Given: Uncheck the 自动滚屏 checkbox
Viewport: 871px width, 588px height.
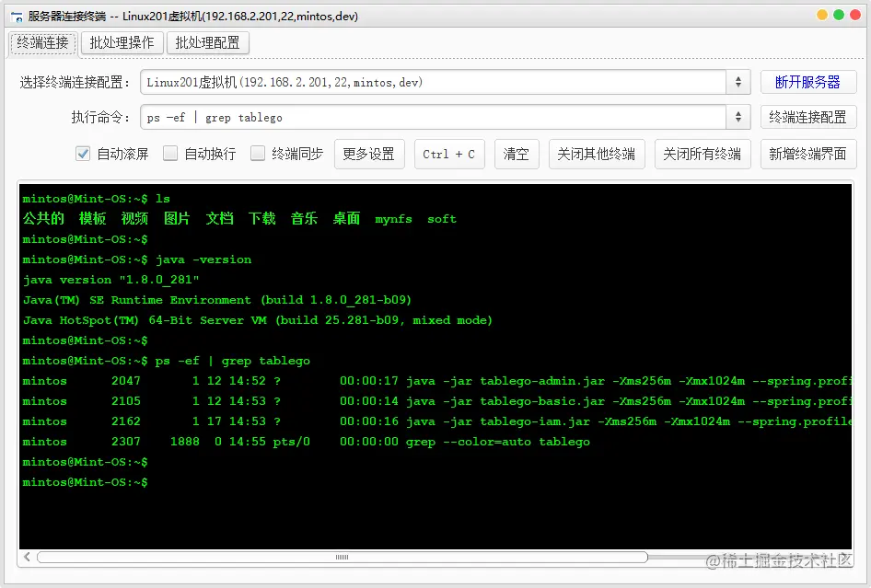Looking at the screenshot, I should pos(83,154).
